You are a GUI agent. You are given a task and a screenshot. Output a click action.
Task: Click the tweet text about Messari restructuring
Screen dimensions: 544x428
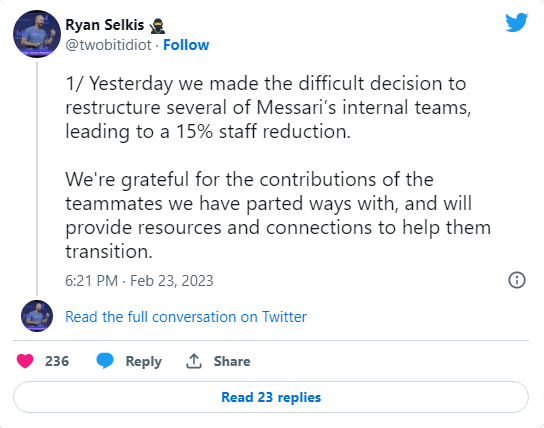point(268,108)
